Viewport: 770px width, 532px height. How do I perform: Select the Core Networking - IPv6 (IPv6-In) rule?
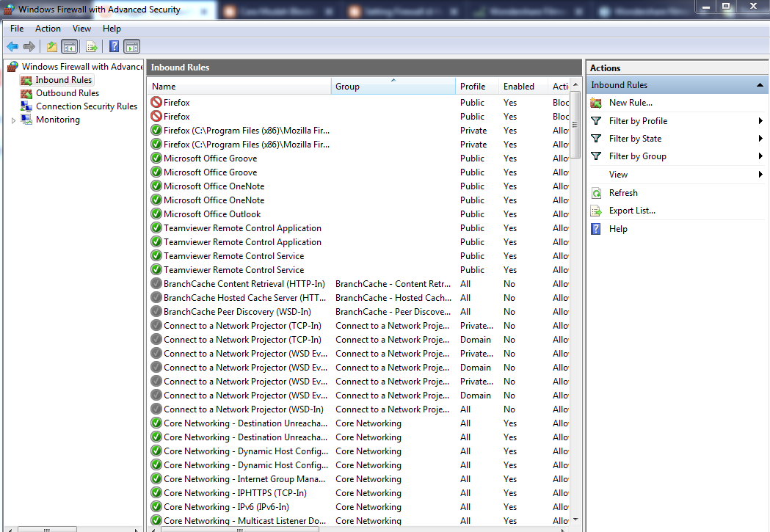(x=360, y=507)
